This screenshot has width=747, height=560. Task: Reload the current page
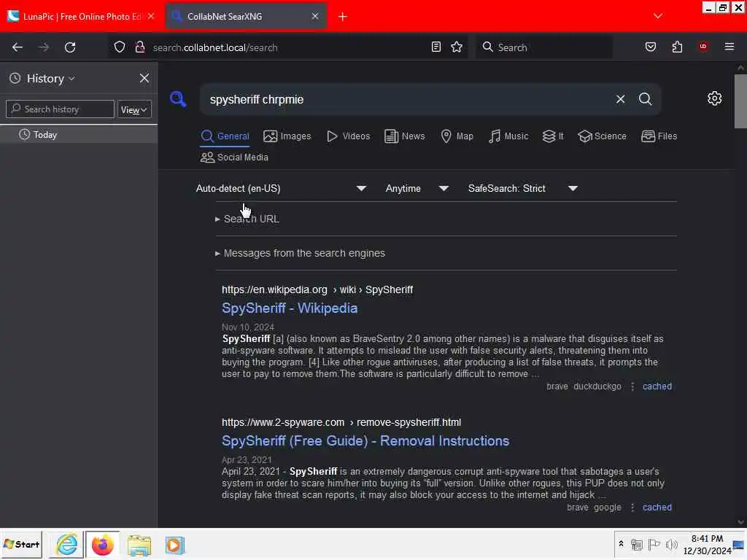[70, 47]
